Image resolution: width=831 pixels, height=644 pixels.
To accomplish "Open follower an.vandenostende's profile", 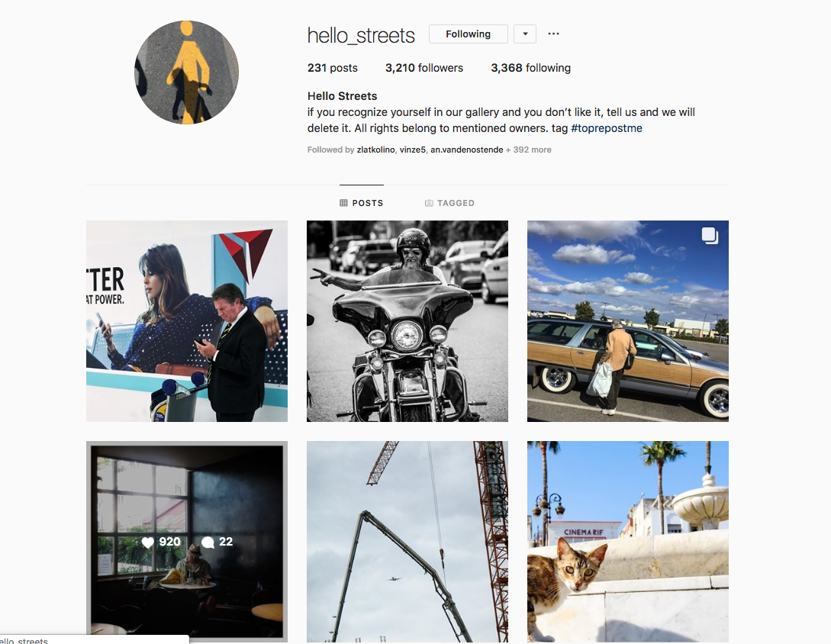I will pyautogui.click(x=466, y=150).
